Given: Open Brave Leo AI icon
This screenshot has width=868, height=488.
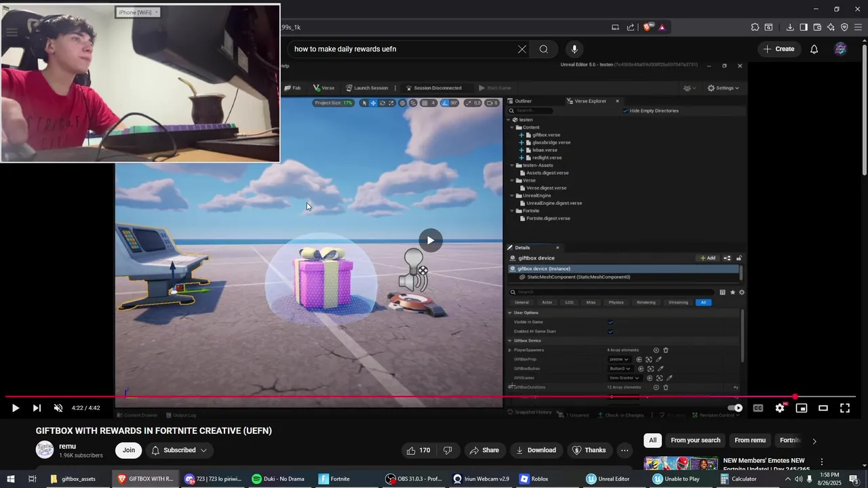Looking at the screenshot, I should (x=831, y=27).
